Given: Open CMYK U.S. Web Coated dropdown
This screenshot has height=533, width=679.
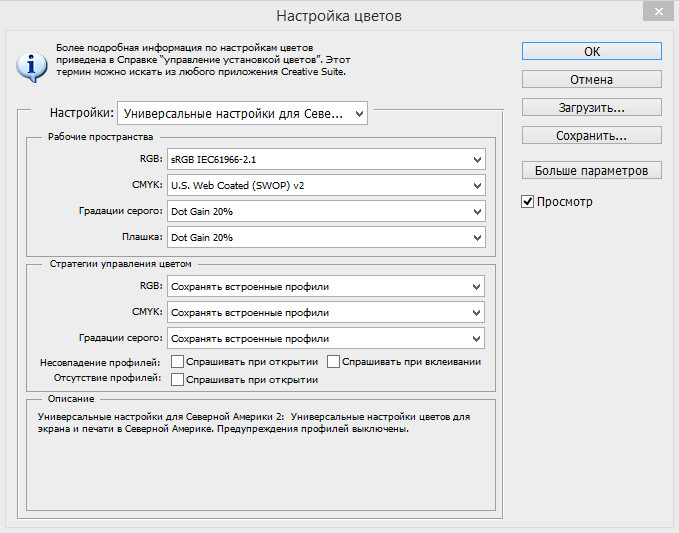Looking at the screenshot, I should 325,185.
